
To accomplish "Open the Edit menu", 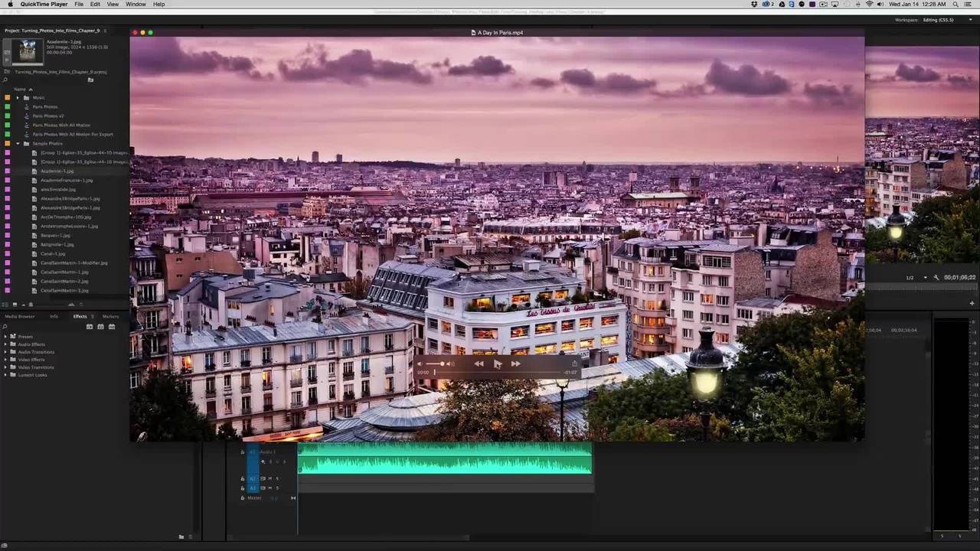I will click(x=95, y=5).
